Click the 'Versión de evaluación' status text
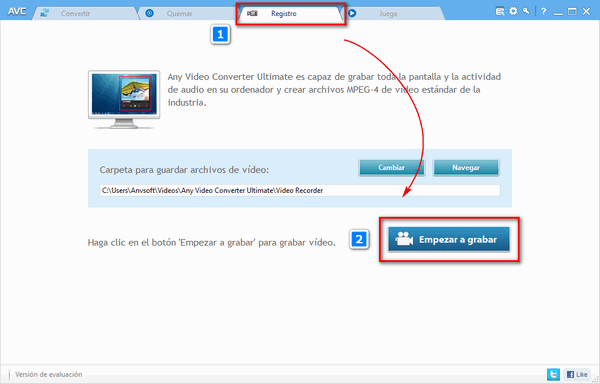This screenshot has height=384, width=600. [49, 374]
